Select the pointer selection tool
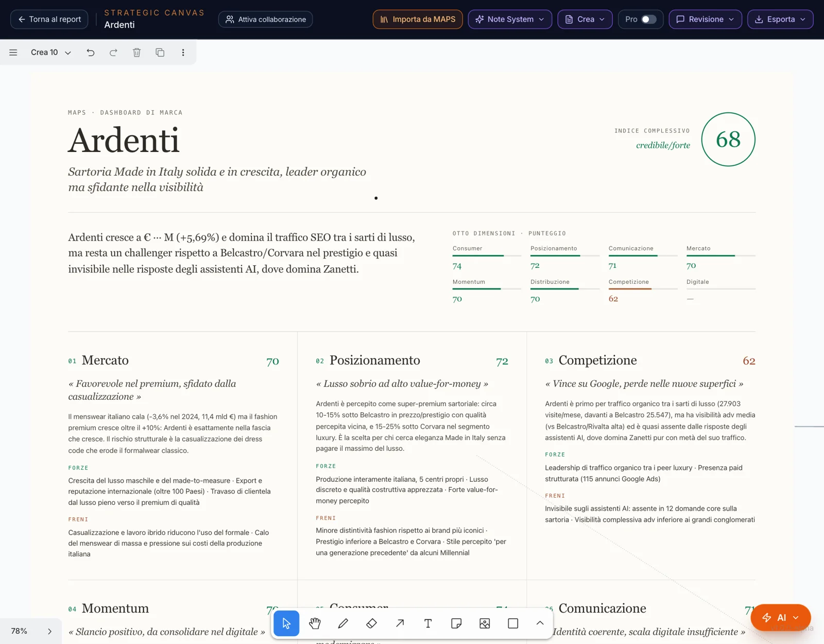824x644 pixels. [x=286, y=623]
